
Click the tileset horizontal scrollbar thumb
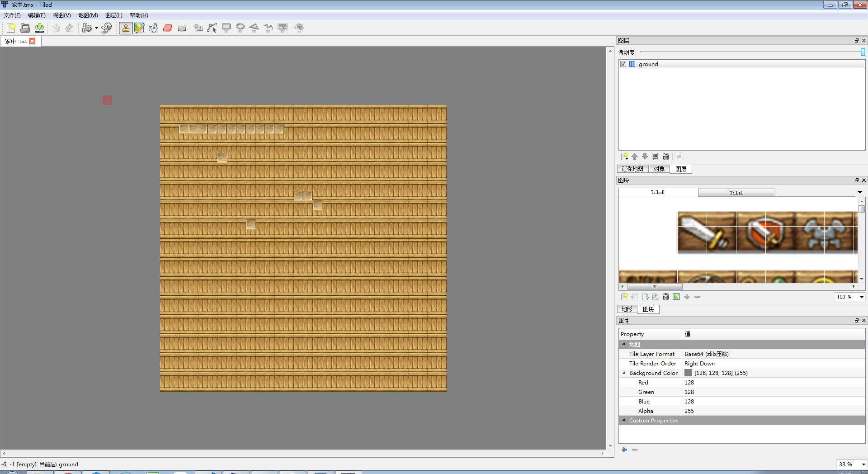[655, 286]
